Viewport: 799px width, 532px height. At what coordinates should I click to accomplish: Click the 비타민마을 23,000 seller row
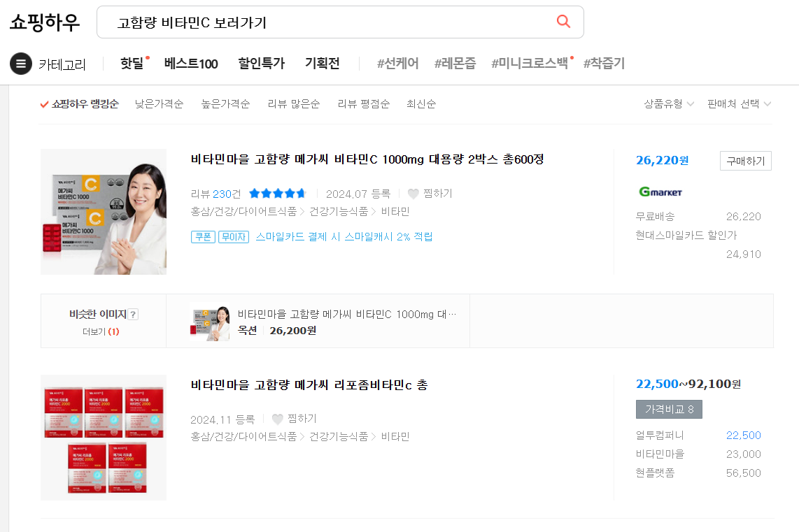(698, 454)
